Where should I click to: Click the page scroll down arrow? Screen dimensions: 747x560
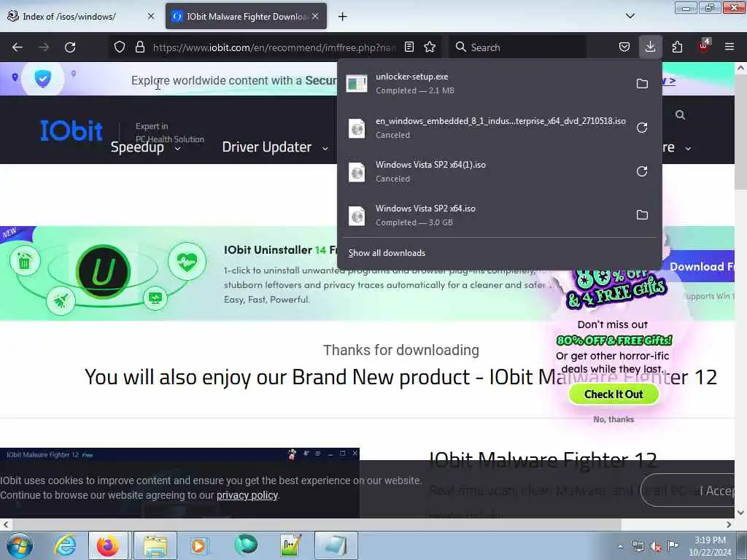pyautogui.click(x=740, y=513)
